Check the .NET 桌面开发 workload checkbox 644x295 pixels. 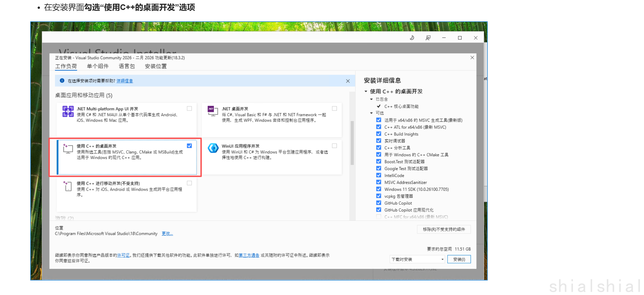click(x=335, y=108)
